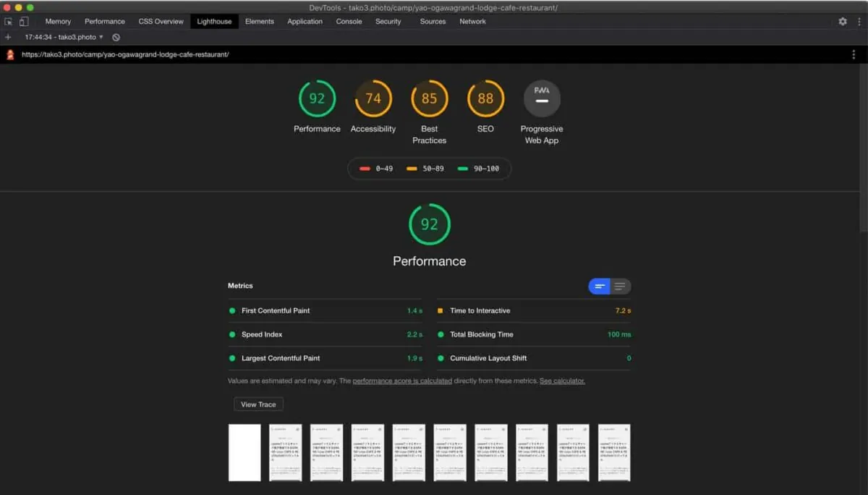Open the See calculator link
Viewport: 868px width, 495px height.
click(x=562, y=381)
